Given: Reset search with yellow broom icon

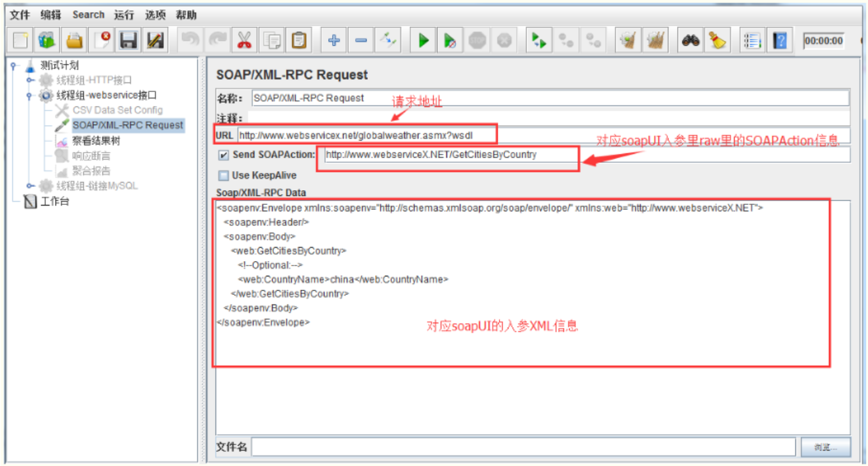Looking at the screenshot, I should [x=718, y=41].
